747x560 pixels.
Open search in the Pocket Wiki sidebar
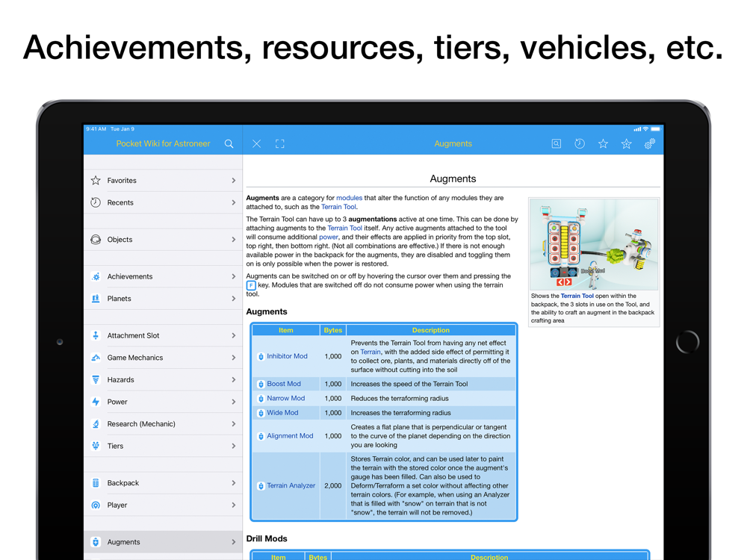point(229,144)
